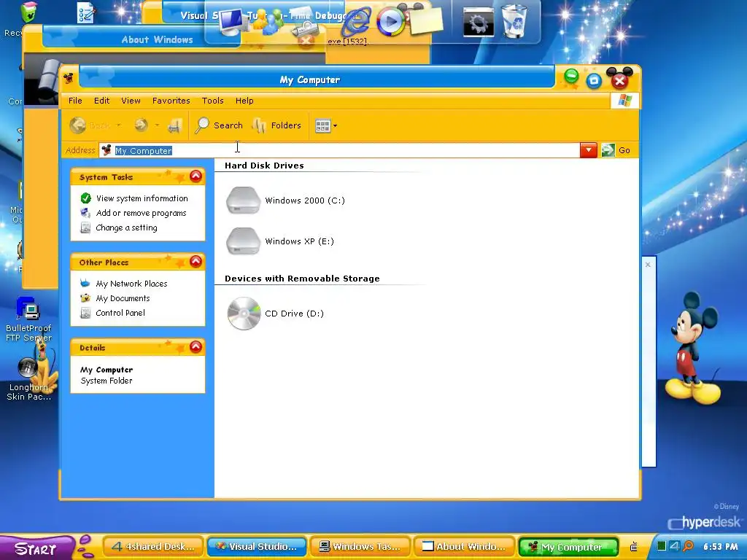Click the Up folder toolbar icon
The height and width of the screenshot is (560, 747).
click(x=175, y=125)
